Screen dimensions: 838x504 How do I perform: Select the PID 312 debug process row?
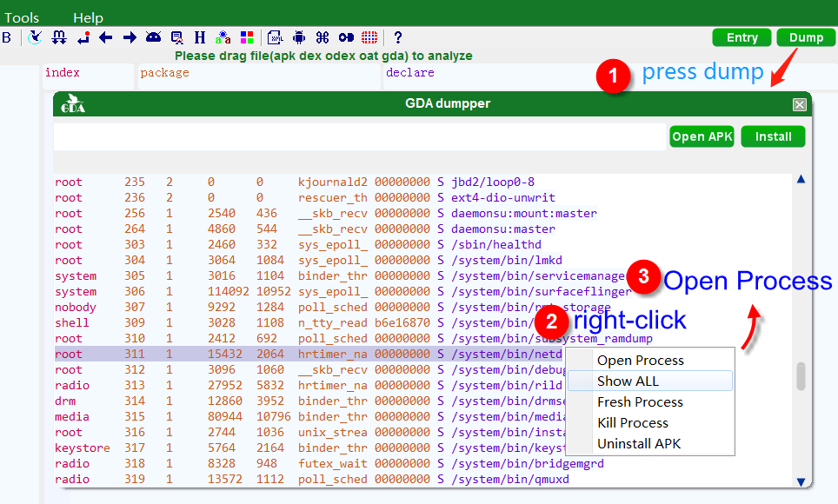tap(309, 369)
